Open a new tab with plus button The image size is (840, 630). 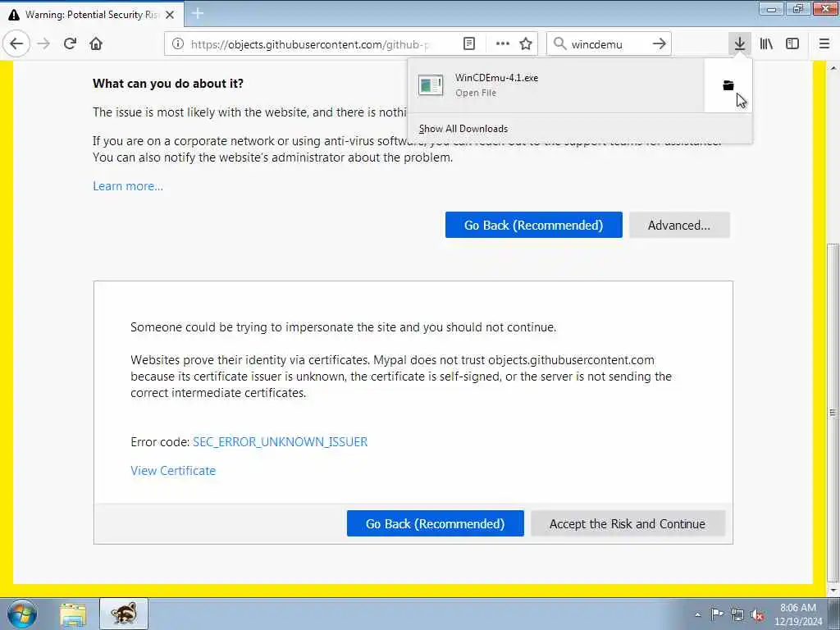(198, 13)
